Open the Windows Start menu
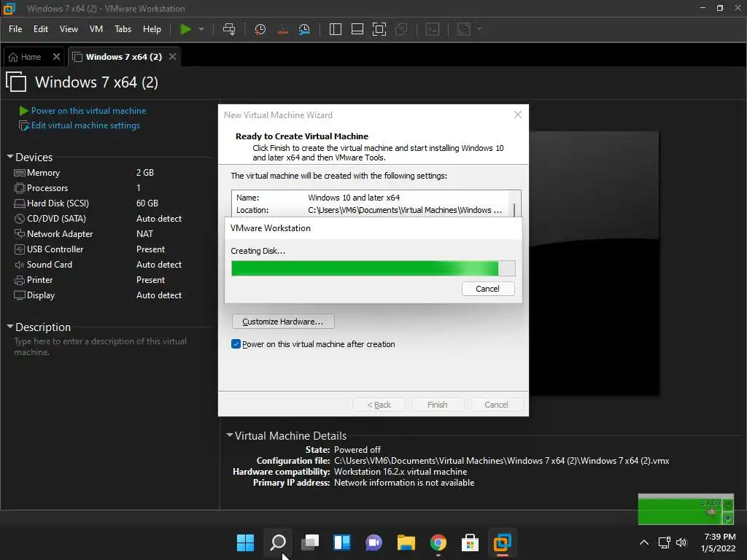The height and width of the screenshot is (560, 747). (x=245, y=542)
